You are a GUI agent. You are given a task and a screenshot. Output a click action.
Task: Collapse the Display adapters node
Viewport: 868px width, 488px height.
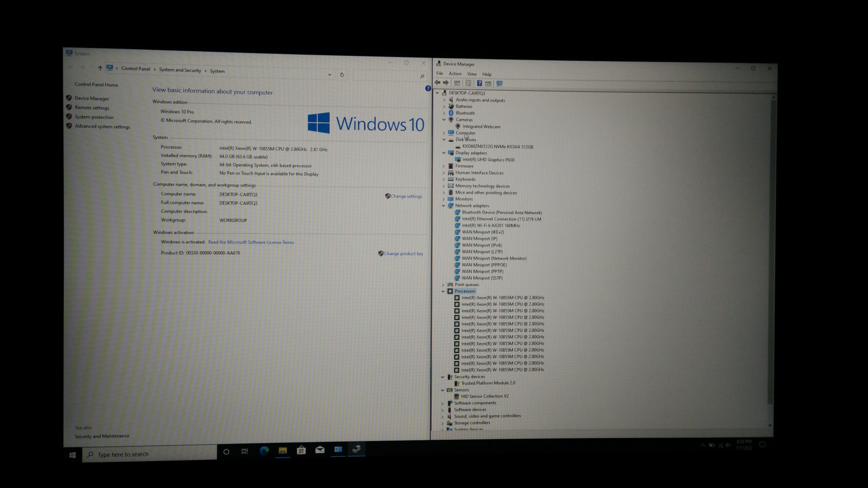(443, 152)
